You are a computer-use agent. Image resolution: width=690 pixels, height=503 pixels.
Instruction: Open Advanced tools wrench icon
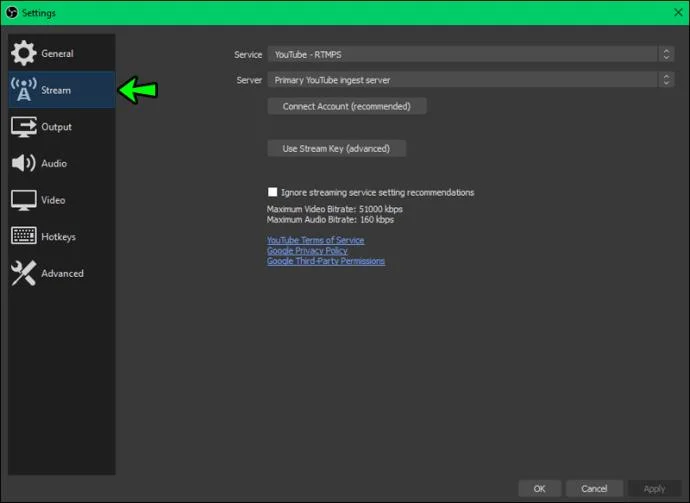[23, 273]
